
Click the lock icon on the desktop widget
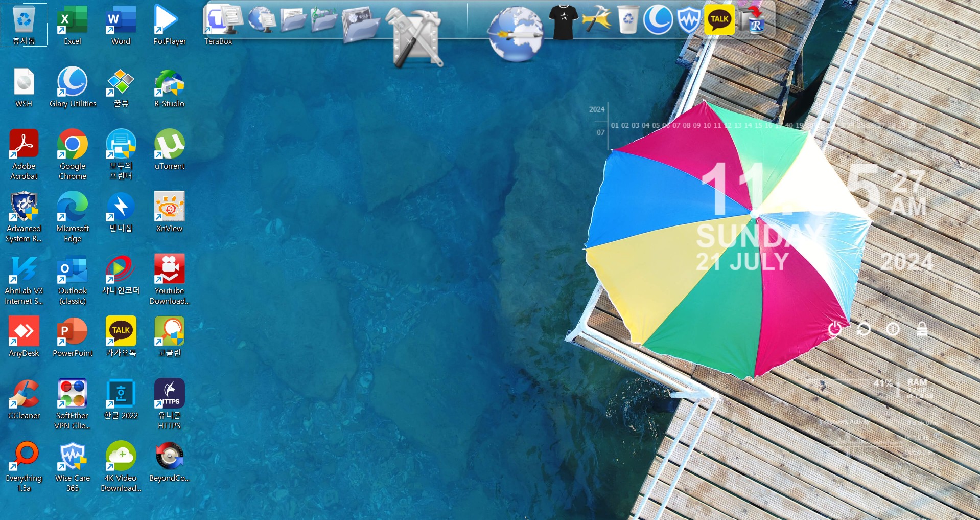tap(922, 329)
